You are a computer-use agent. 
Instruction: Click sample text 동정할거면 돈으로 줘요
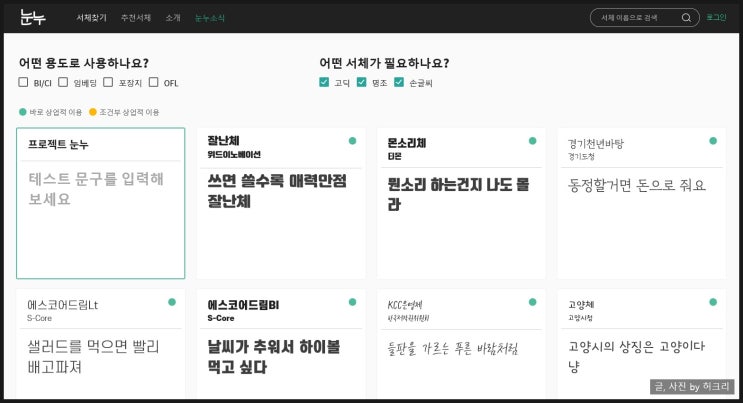(x=637, y=185)
